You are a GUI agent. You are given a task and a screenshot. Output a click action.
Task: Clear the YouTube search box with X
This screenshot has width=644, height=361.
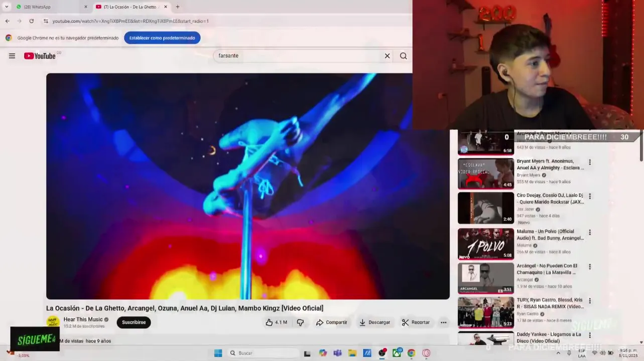coord(387,56)
